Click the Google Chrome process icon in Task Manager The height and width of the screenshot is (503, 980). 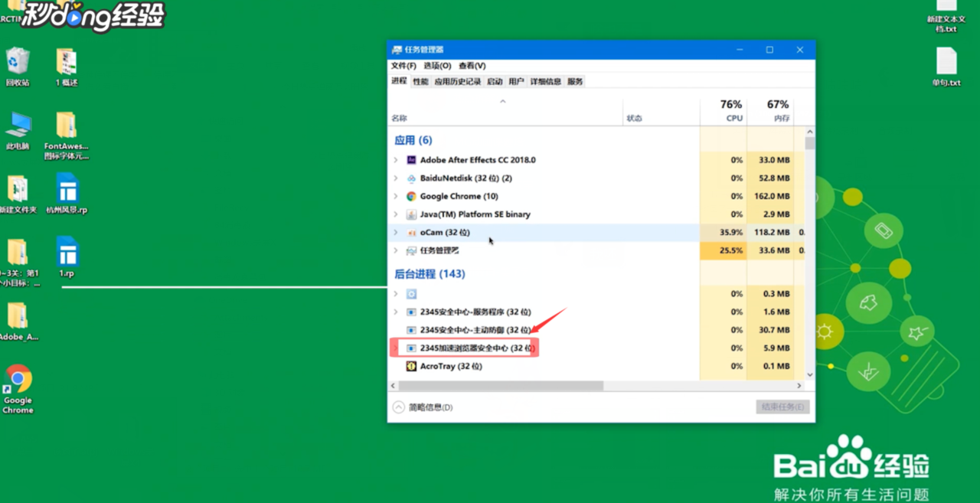tap(411, 196)
